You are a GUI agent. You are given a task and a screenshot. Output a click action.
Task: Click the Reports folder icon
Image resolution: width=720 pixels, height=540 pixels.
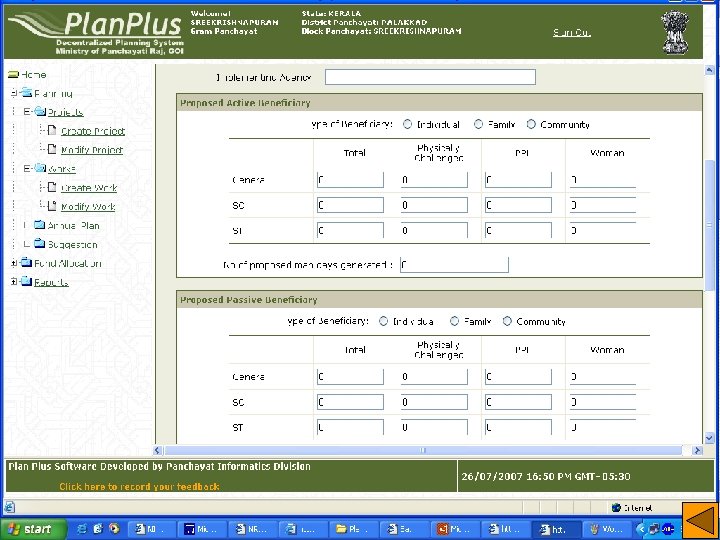pyautogui.click(x=26, y=281)
